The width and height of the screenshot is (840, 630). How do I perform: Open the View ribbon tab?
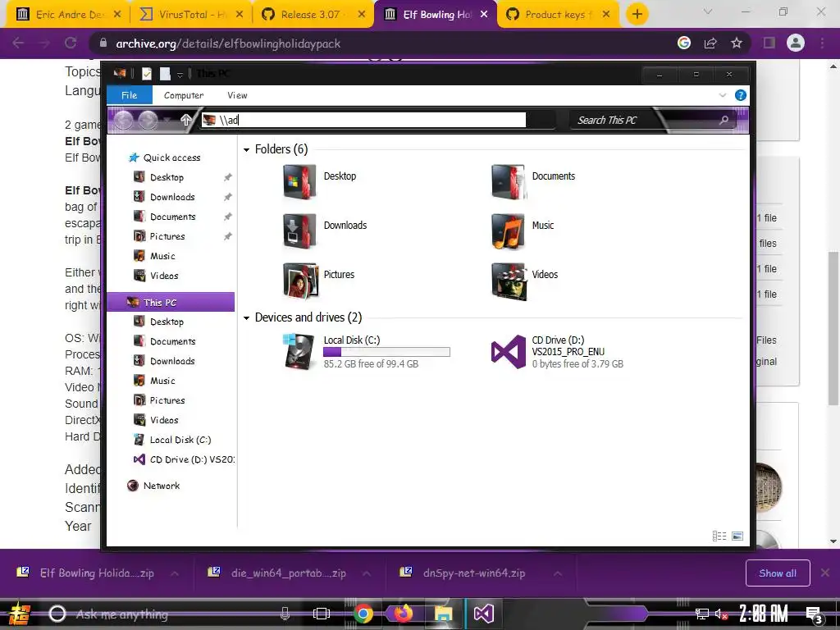click(x=237, y=95)
